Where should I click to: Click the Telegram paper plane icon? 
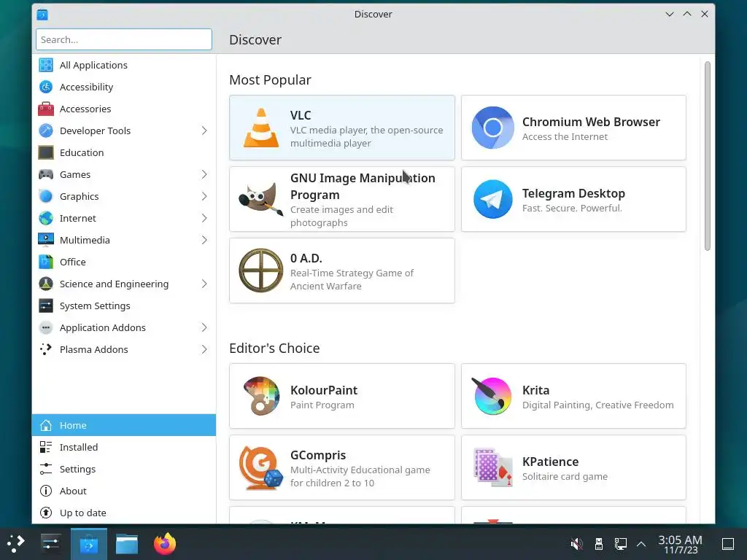pos(492,199)
